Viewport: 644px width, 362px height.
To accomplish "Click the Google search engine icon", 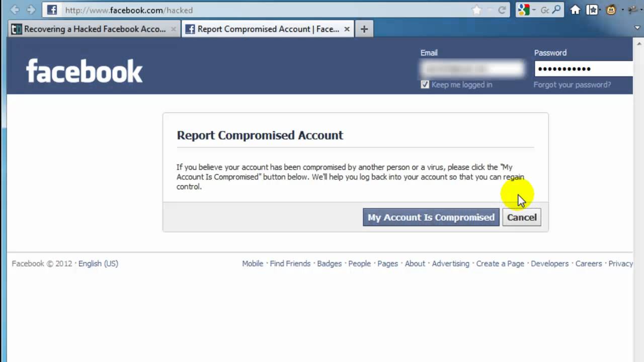I will [x=523, y=10].
